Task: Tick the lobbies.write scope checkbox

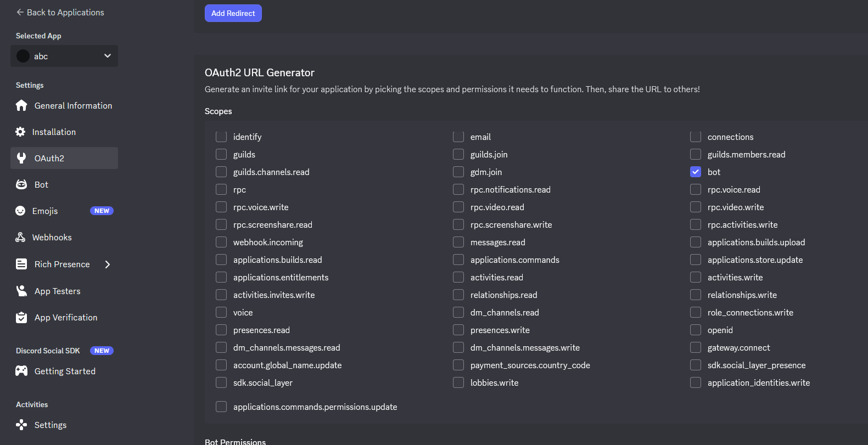Action: [458, 382]
